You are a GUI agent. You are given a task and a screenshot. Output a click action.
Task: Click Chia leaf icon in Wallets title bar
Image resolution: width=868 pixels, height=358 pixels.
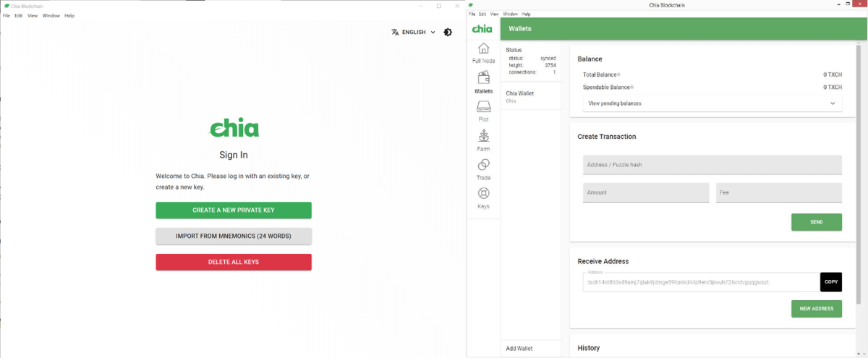pyautogui.click(x=471, y=5)
